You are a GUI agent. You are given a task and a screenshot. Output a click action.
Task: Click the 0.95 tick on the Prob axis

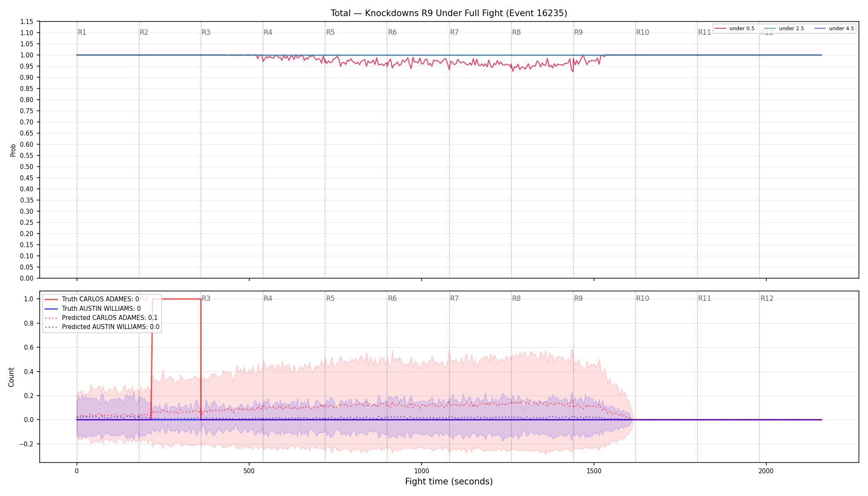(x=27, y=66)
